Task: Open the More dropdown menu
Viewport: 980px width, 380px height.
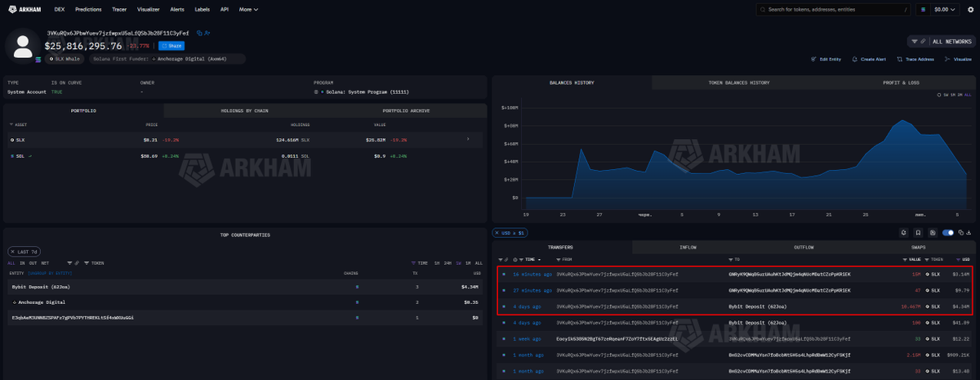Action: (x=249, y=9)
